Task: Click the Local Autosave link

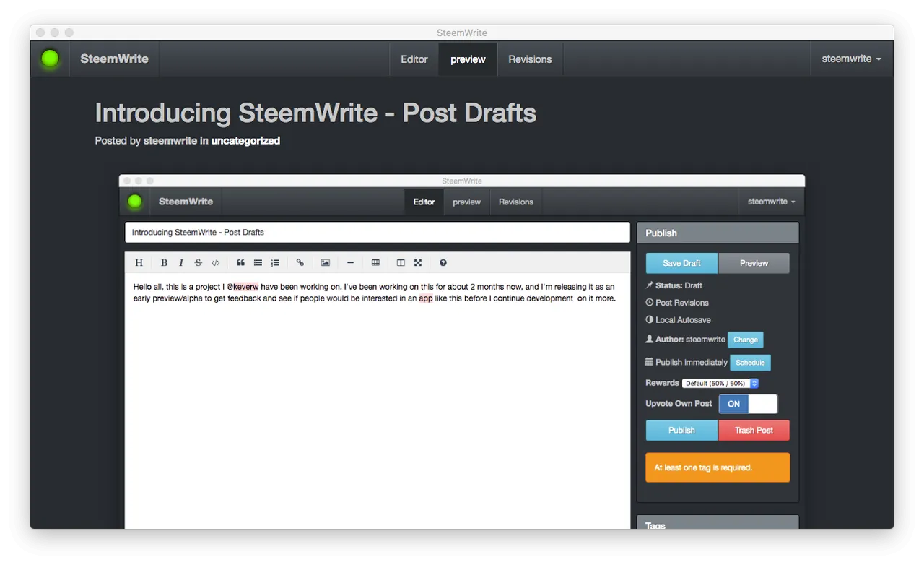Action: click(x=683, y=319)
